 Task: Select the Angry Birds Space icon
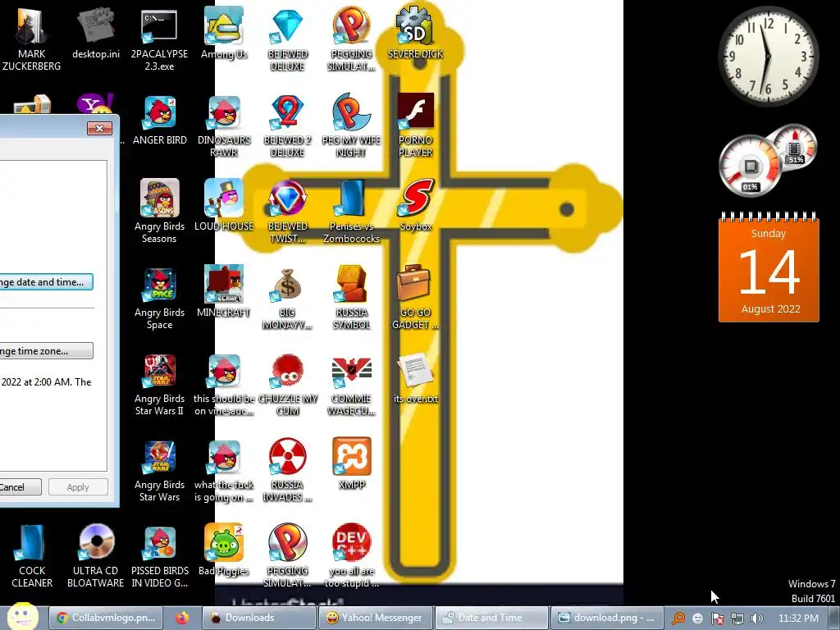(x=159, y=298)
